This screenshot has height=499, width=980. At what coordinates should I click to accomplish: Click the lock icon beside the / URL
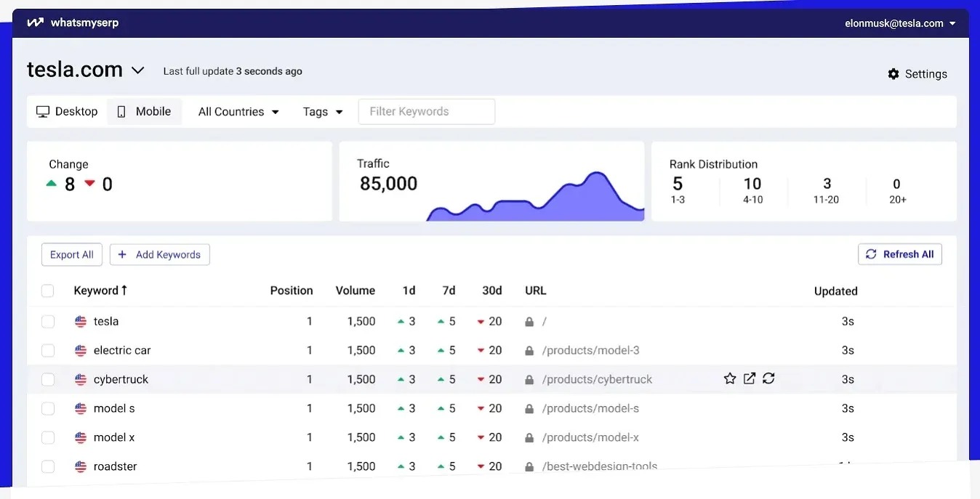tap(529, 321)
